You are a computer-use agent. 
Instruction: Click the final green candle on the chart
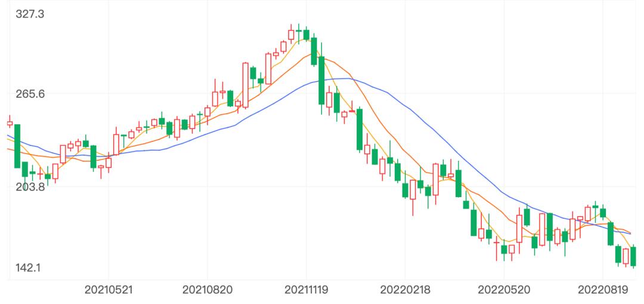coord(633,256)
